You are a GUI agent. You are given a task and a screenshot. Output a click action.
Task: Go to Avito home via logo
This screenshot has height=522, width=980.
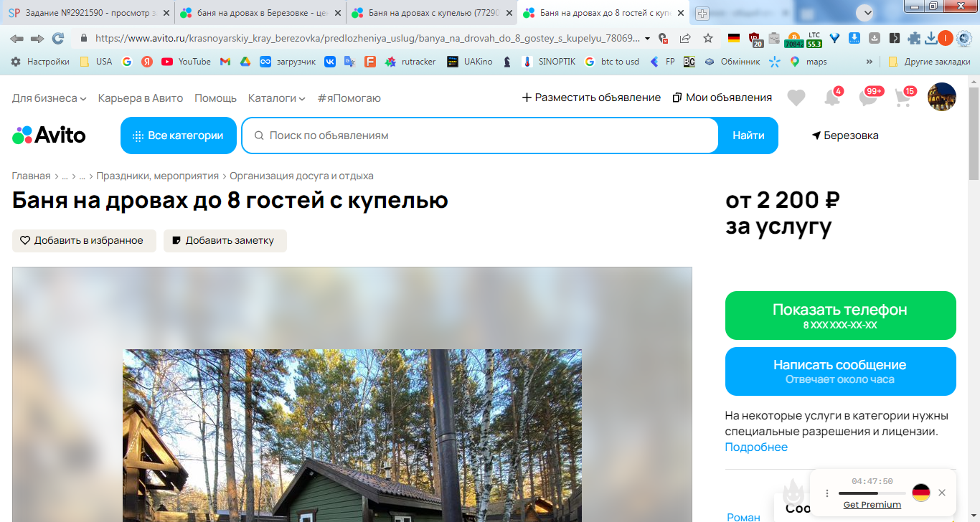pos(49,135)
